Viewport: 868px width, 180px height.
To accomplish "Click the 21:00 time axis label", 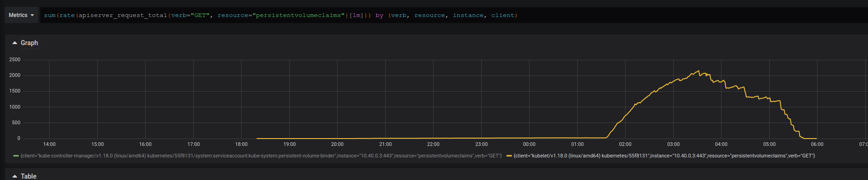I will pos(385,144).
